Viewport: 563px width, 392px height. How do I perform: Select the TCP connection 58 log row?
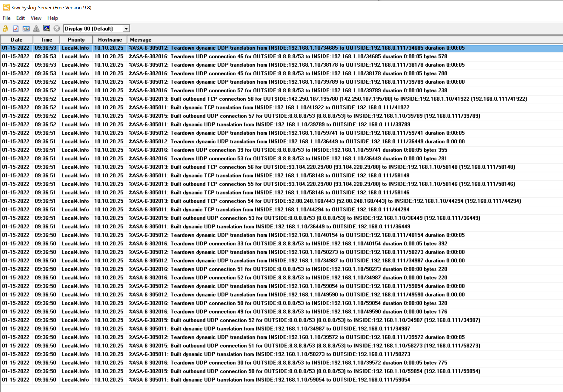pyautogui.click(x=255, y=99)
